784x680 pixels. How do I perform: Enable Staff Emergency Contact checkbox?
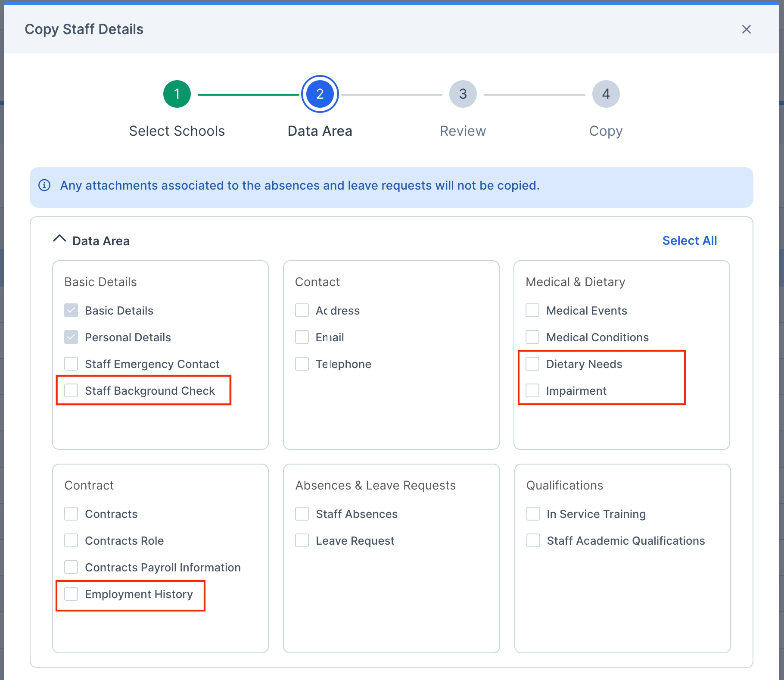[x=71, y=364]
